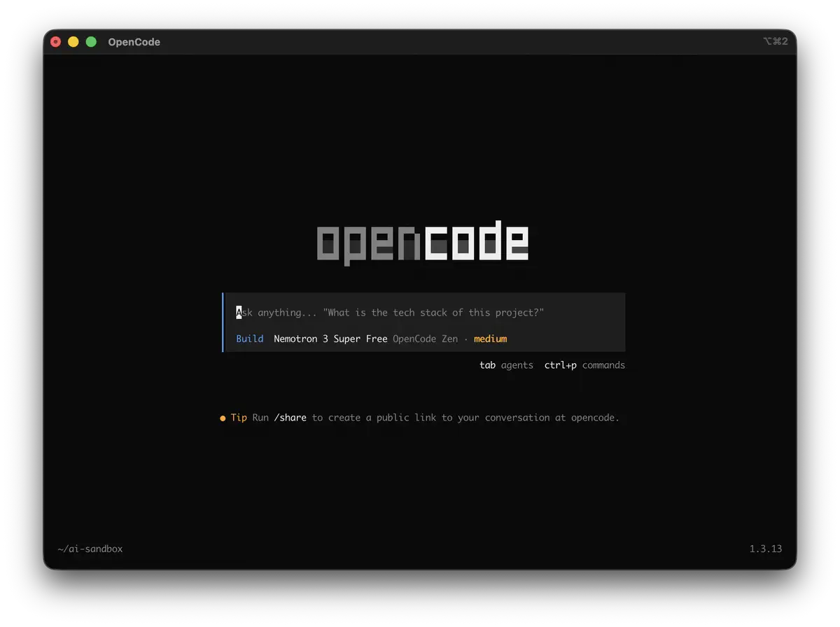Click the blinking cursor block in the prompt
The image size is (840, 627).
(x=238, y=312)
